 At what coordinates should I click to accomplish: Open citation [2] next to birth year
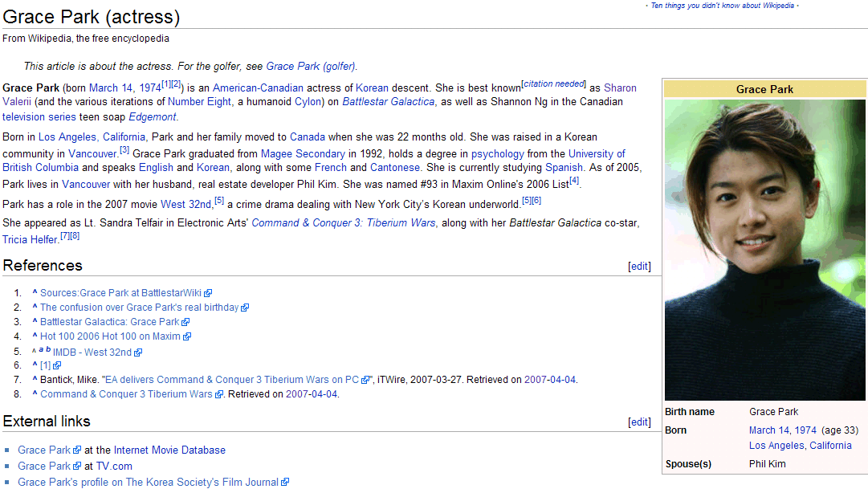click(x=176, y=84)
